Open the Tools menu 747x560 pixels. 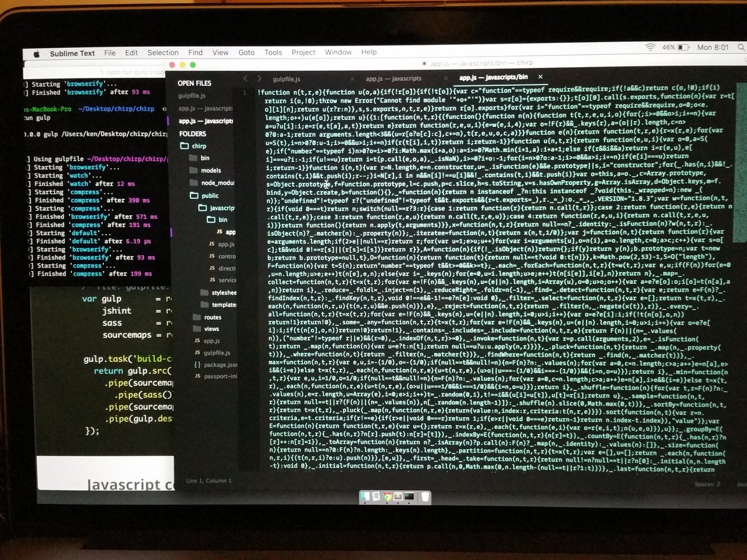point(273,53)
